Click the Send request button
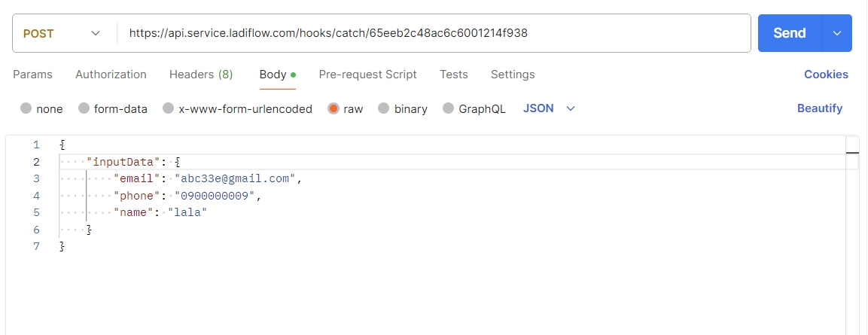Screen dimensions: 868x335 pyautogui.click(x=789, y=33)
